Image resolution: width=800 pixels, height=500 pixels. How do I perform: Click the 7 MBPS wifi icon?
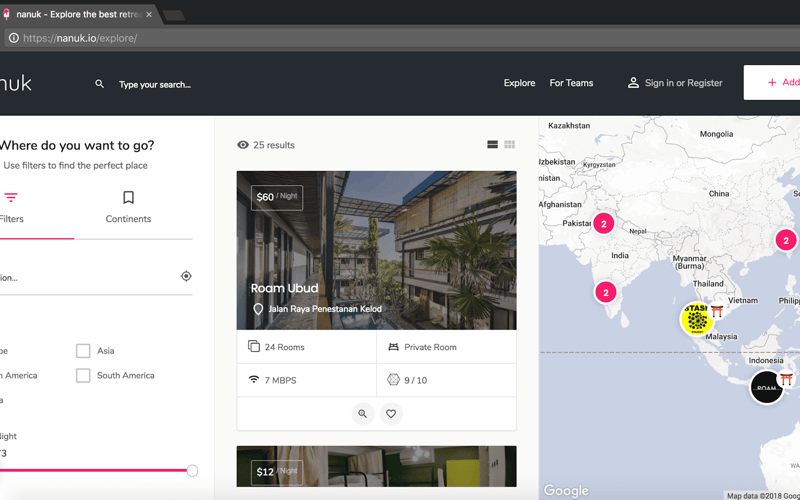tap(254, 380)
